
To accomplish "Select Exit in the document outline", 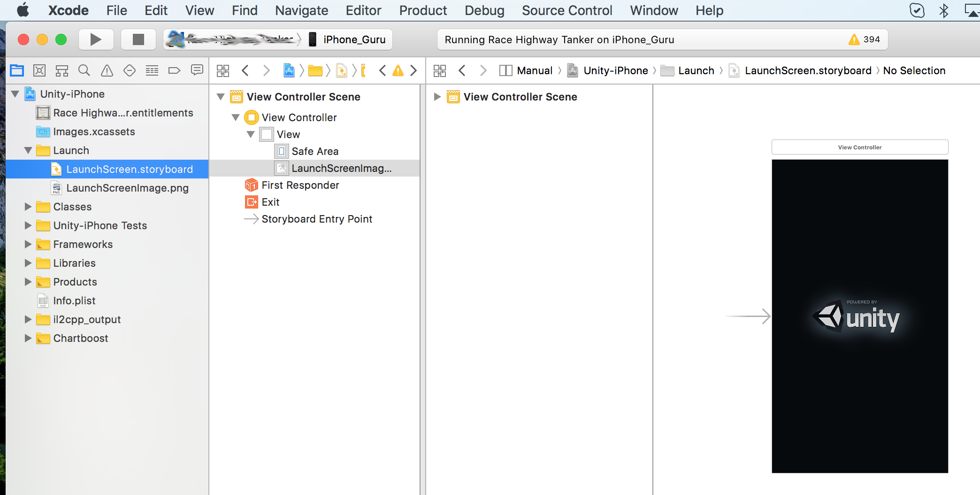I will (x=314, y=202).
